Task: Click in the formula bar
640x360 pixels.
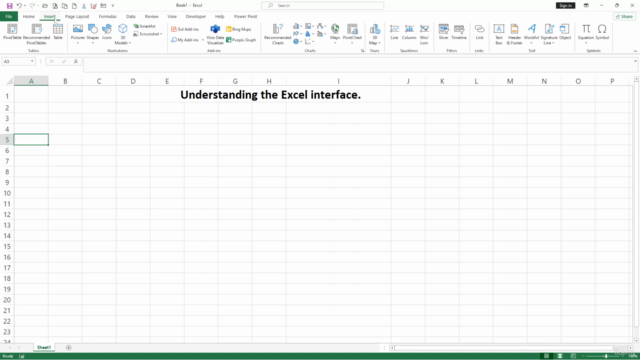Action: coord(358,64)
